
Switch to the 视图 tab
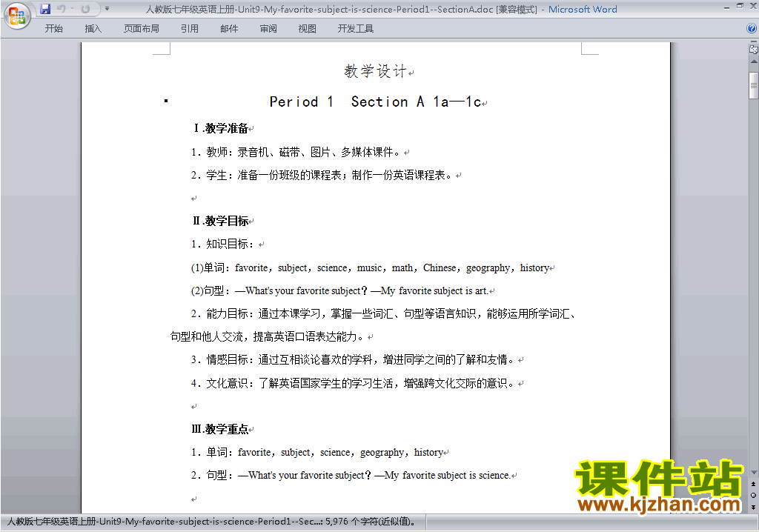(x=308, y=29)
